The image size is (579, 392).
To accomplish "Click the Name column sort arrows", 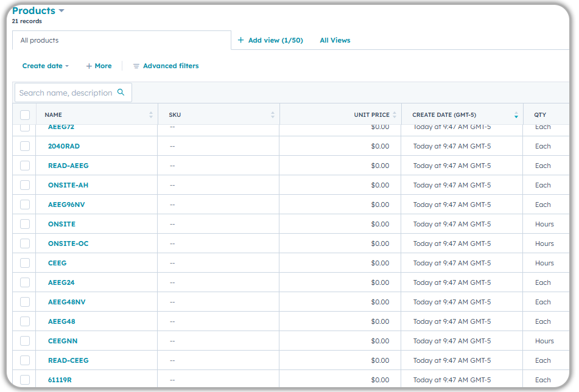I will pos(151,114).
